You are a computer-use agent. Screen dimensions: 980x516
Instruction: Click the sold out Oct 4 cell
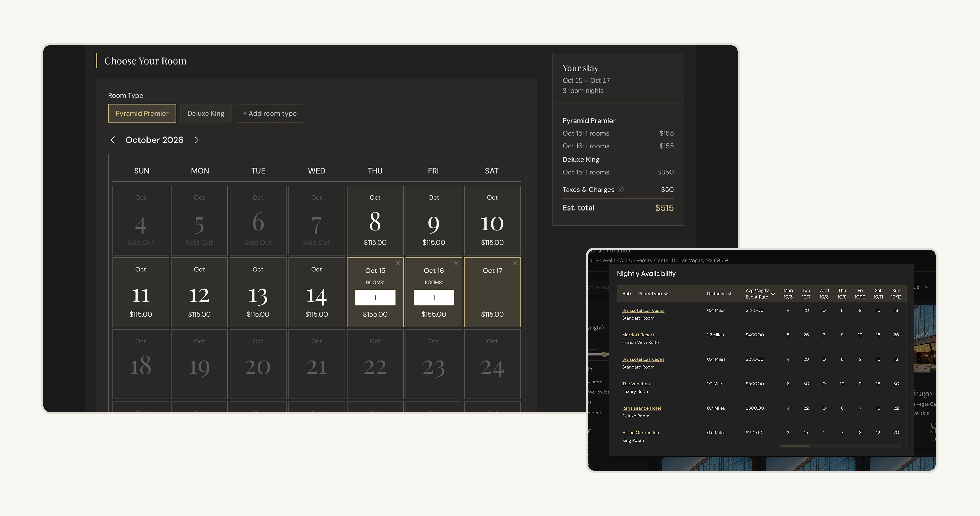[x=141, y=220]
